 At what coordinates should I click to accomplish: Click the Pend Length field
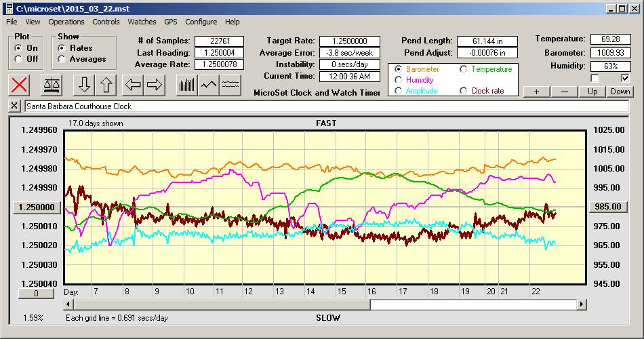tap(487, 41)
